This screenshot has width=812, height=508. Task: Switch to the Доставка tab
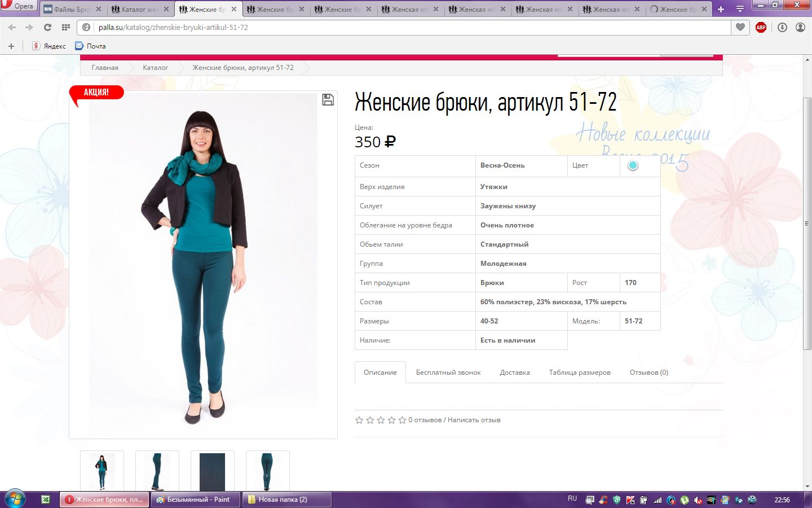pyautogui.click(x=514, y=373)
